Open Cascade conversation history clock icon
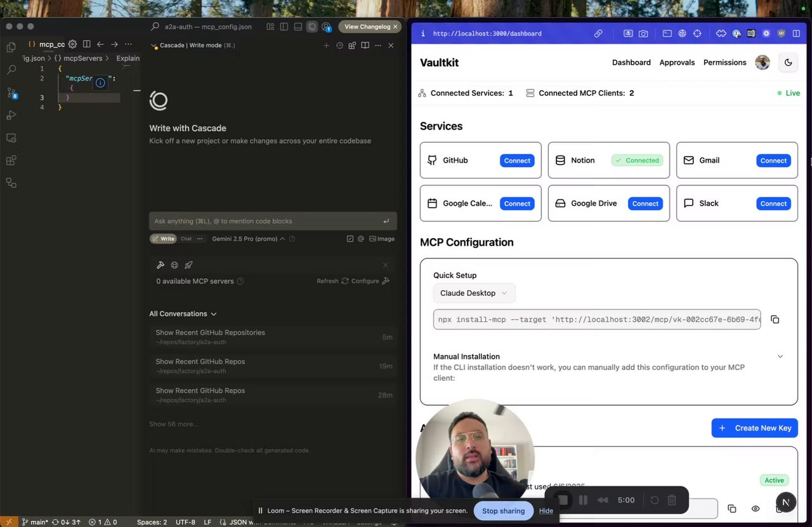Screen dimensions: 812x527 tap(339, 46)
